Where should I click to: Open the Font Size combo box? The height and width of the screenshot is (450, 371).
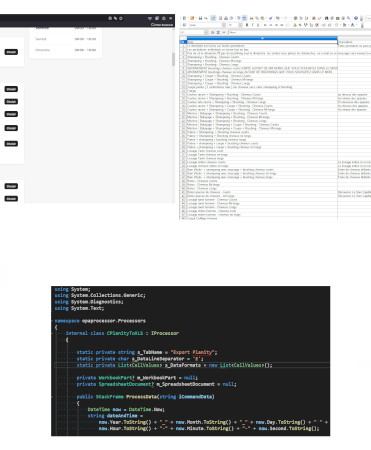pos(235,25)
